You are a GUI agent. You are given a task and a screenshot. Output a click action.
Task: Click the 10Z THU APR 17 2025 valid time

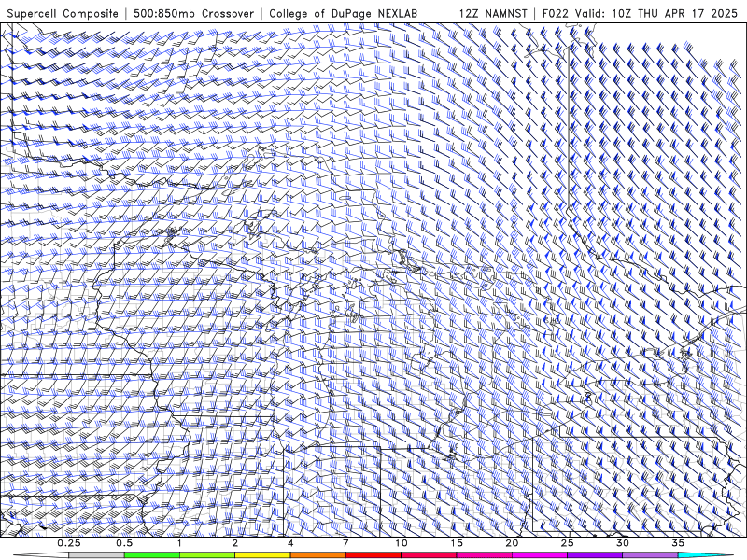(674, 13)
